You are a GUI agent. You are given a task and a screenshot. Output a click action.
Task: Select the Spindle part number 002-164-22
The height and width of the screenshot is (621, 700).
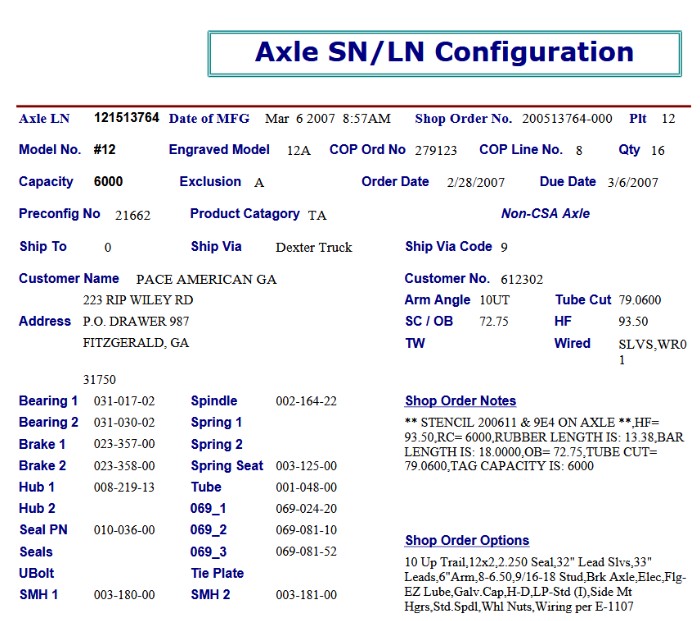pos(306,401)
